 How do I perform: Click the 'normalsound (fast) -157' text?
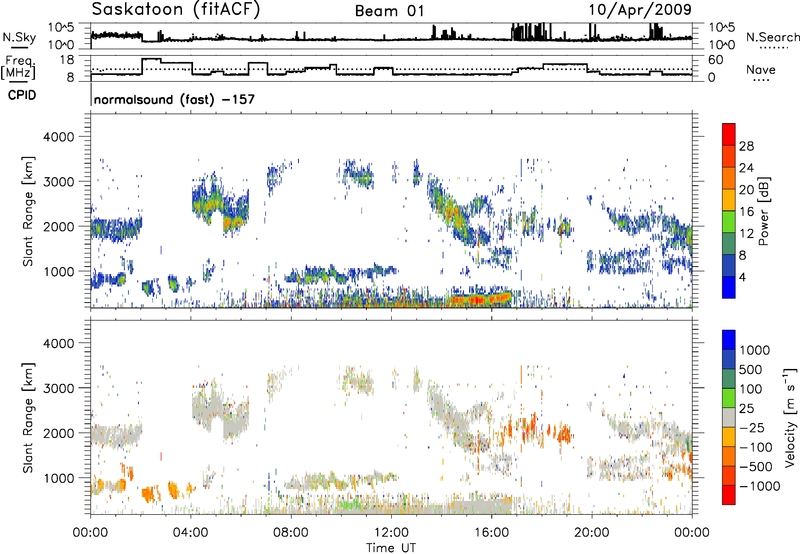click(x=174, y=99)
